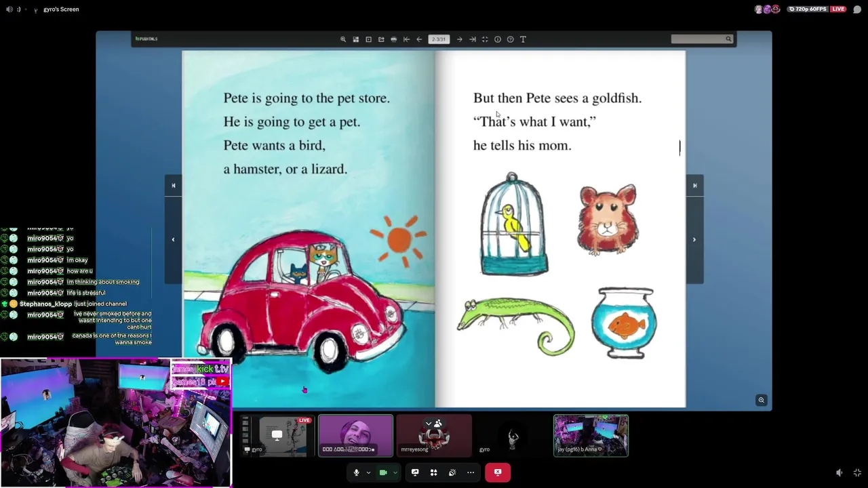Click the upper-left skip-to-first-page button beside the book
The width and height of the screenshot is (868, 488).
(x=173, y=186)
